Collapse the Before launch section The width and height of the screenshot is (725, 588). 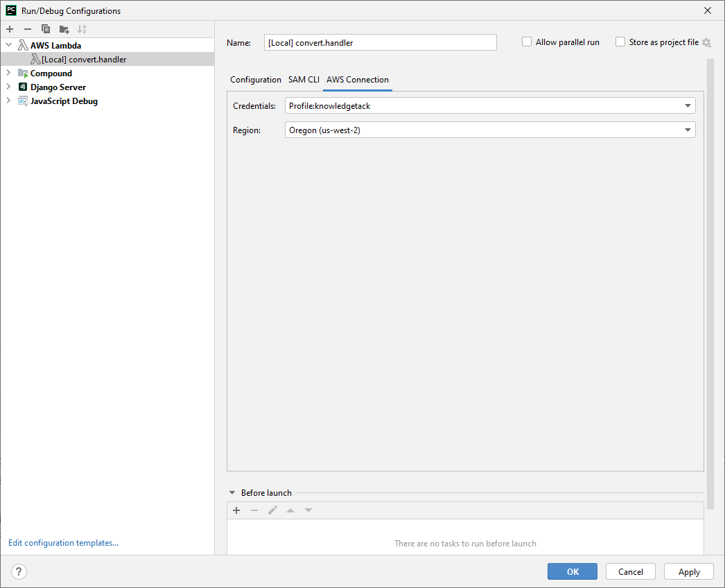click(x=232, y=492)
